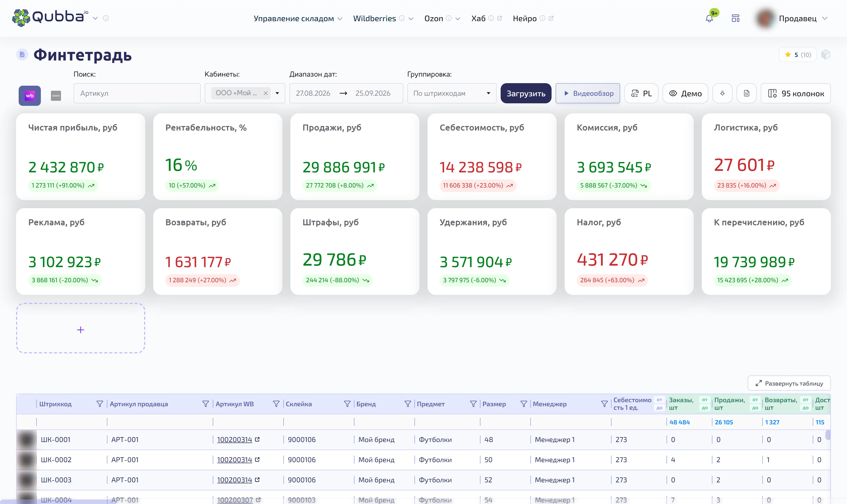Click the download arrow icon button
Viewport: 847px width, 504px height.
point(722,93)
